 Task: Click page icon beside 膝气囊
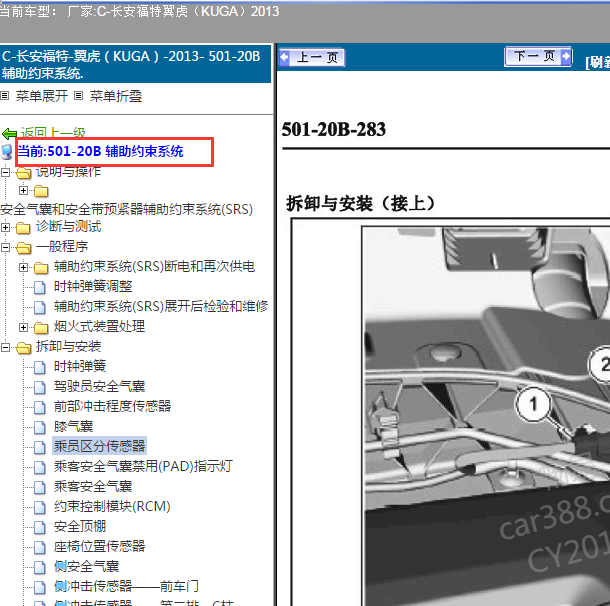point(40,427)
